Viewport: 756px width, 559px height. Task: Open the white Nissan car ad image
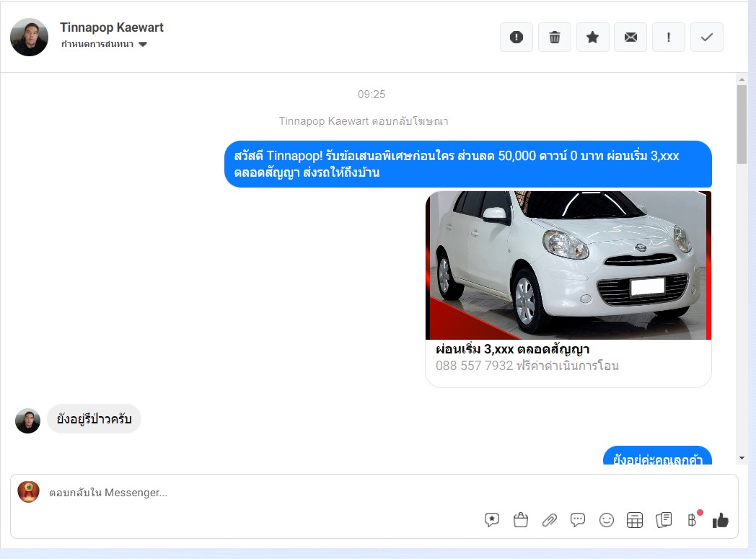568,265
